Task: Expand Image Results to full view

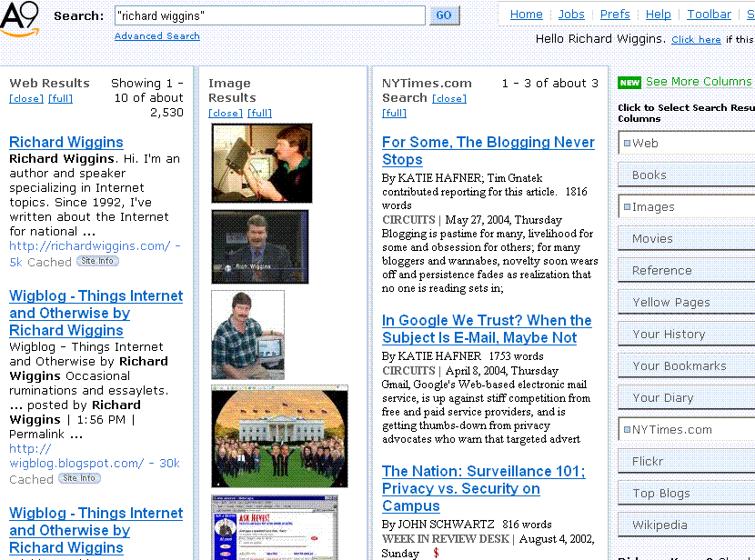Action: point(259,113)
